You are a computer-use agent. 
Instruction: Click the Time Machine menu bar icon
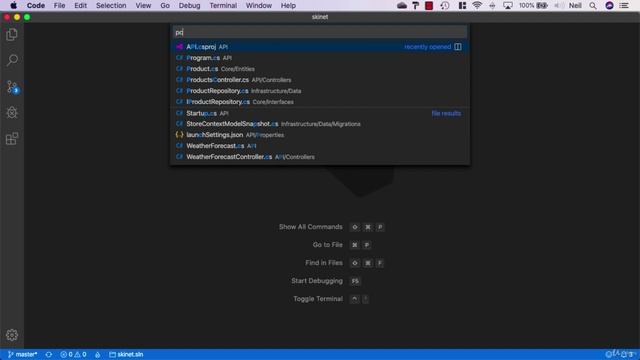pos(445,6)
